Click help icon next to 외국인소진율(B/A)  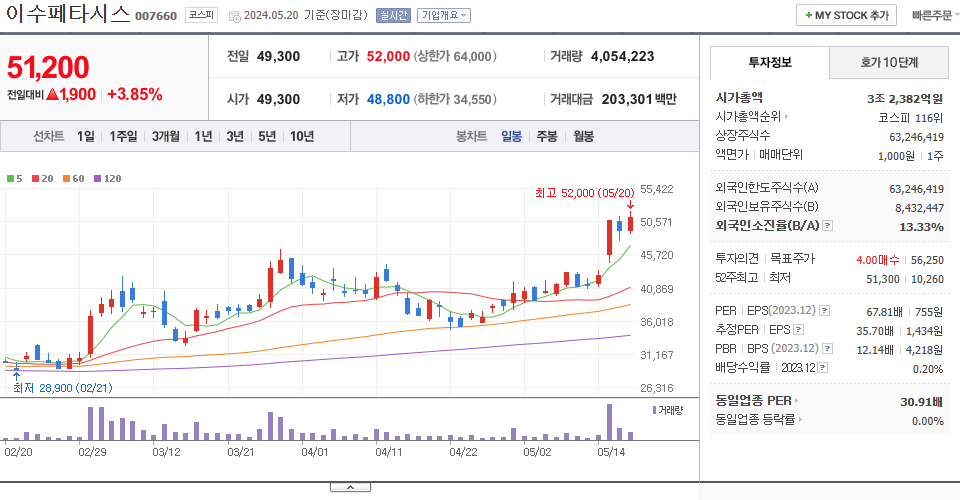(827, 226)
